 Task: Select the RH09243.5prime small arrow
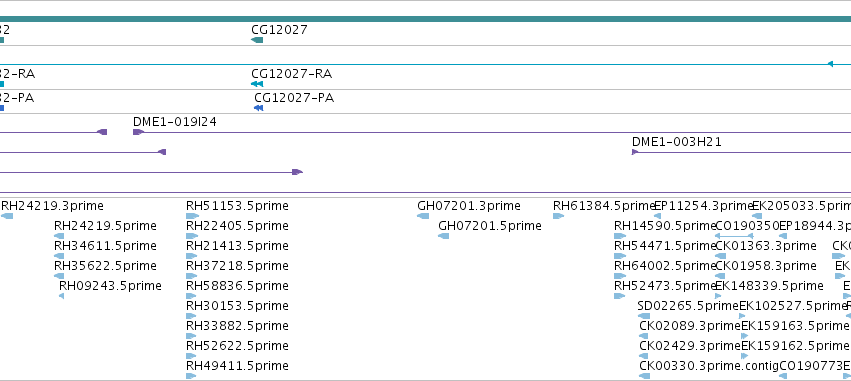coord(61,296)
